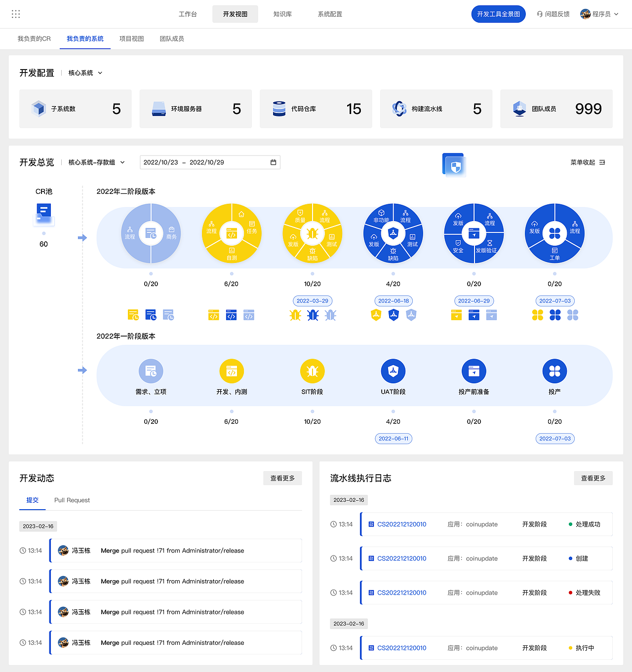Screen dimensions: 632x672
Task: Open 系统配置 in top navigation
Action: click(x=330, y=14)
